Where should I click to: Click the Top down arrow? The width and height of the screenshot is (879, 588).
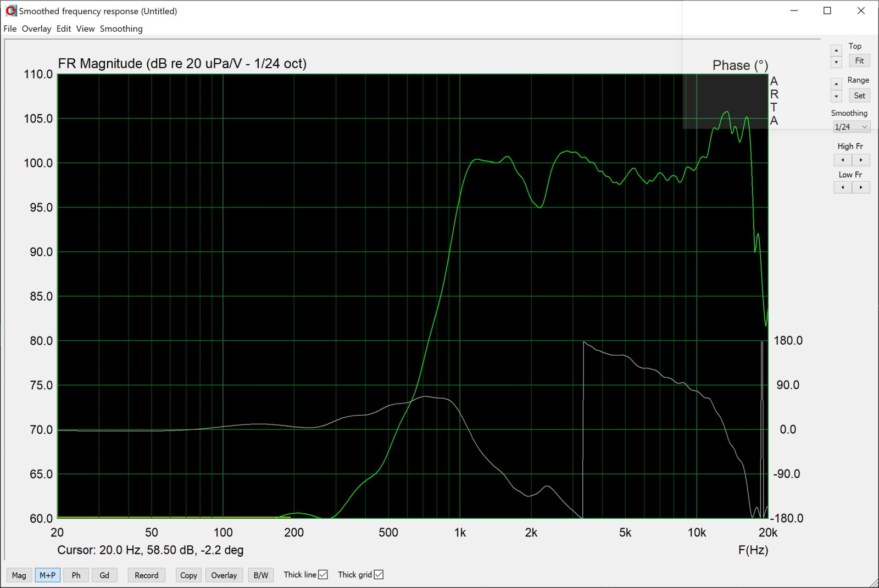click(x=836, y=62)
